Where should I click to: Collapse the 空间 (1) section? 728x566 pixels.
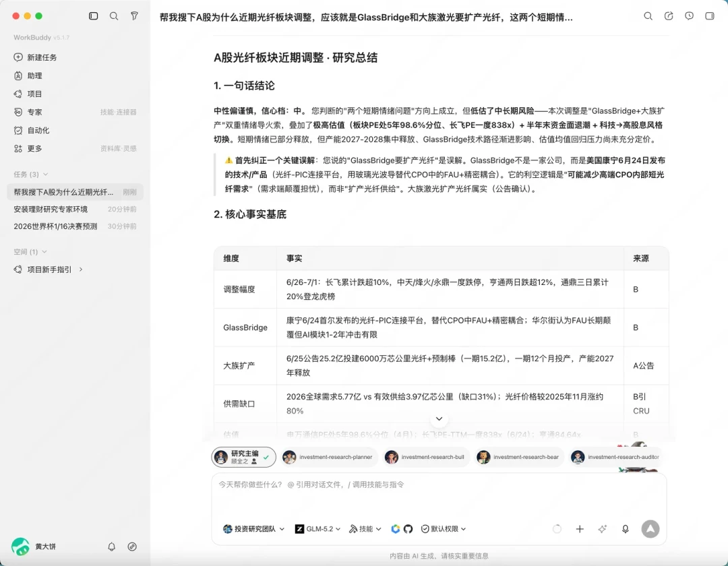tap(30, 252)
